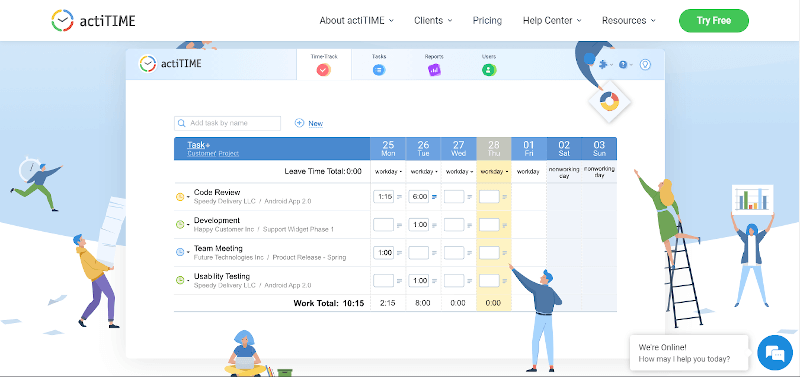800x377 pixels.
Task: Open the Reports tab icon
Action: coord(434,70)
